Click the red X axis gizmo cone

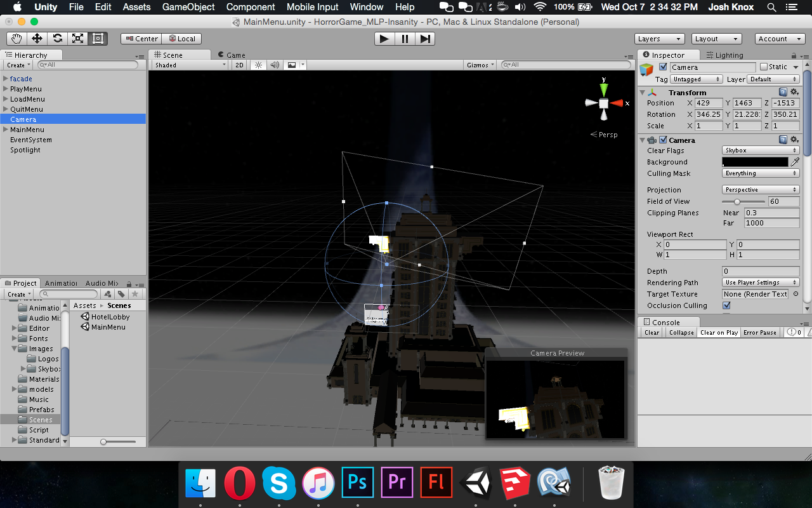618,103
